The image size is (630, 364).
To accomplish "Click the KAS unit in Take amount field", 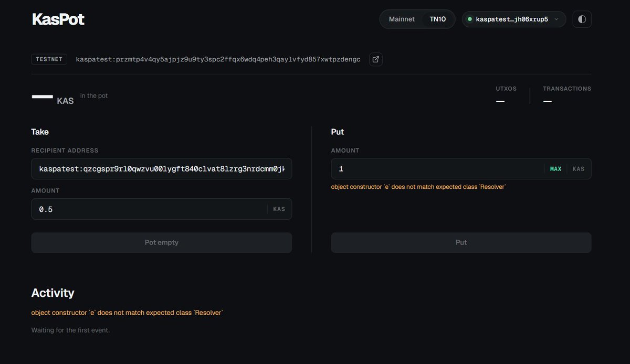I will 279,209.
